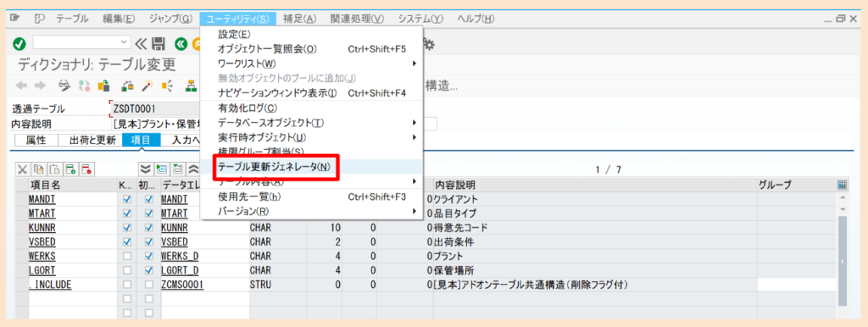Viewport: 868px width, 327px height.
Task: Open the 編集(E) menu
Action: [x=119, y=19]
